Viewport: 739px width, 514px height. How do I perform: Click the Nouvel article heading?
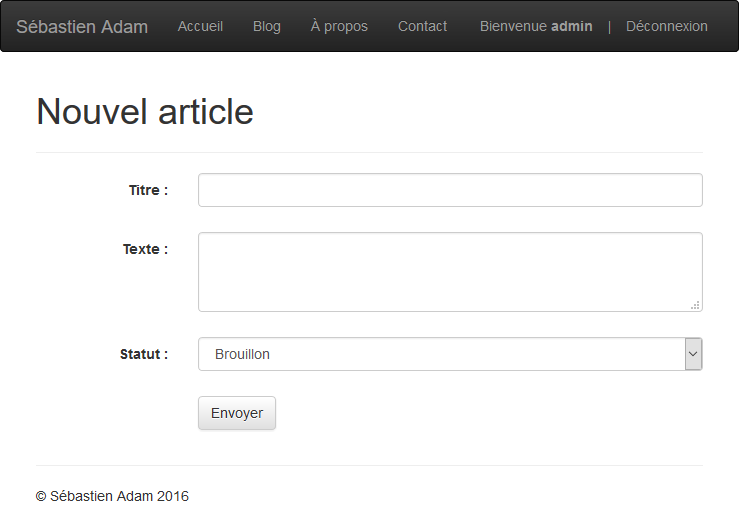[x=145, y=112]
